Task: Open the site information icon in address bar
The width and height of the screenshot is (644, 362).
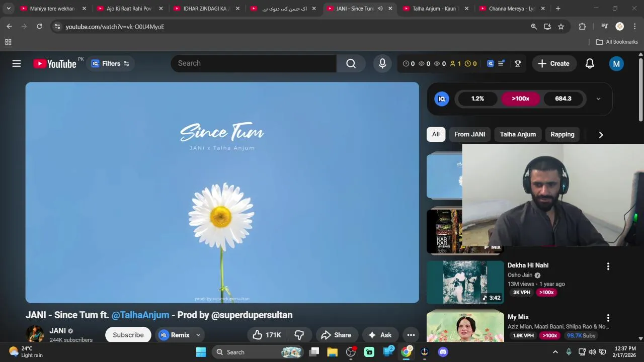Action: pyautogui.click(x=57, y=27)
